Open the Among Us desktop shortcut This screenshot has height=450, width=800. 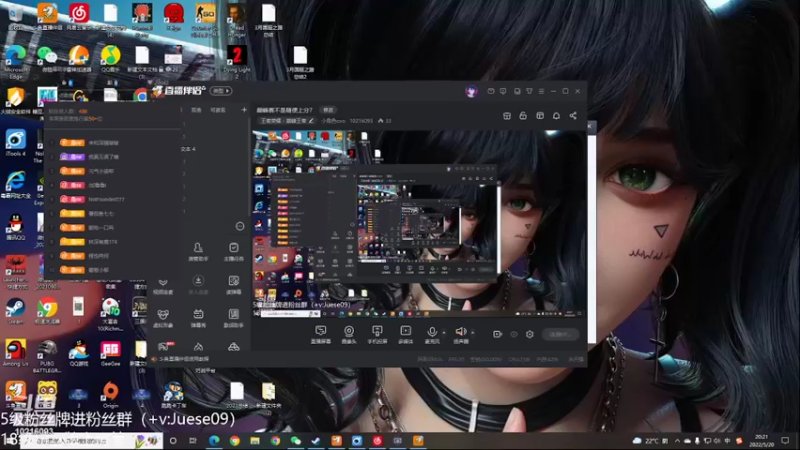pos(15,353)
